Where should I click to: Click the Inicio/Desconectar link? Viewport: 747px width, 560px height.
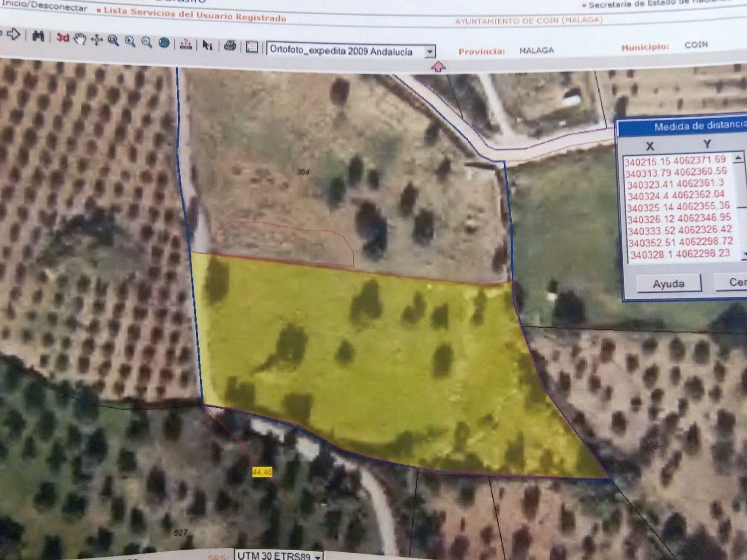tap(44, 6)
